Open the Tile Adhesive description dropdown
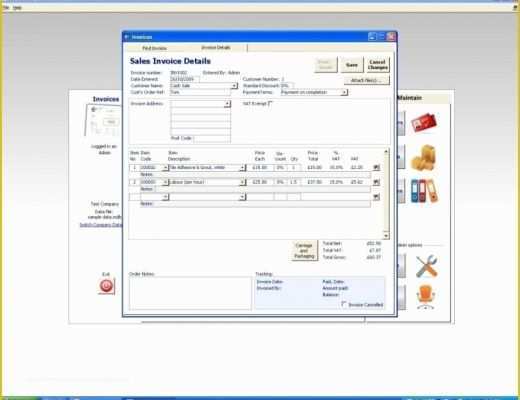The image size is (520, 400). pyautogui.click(x=242, y=168)
